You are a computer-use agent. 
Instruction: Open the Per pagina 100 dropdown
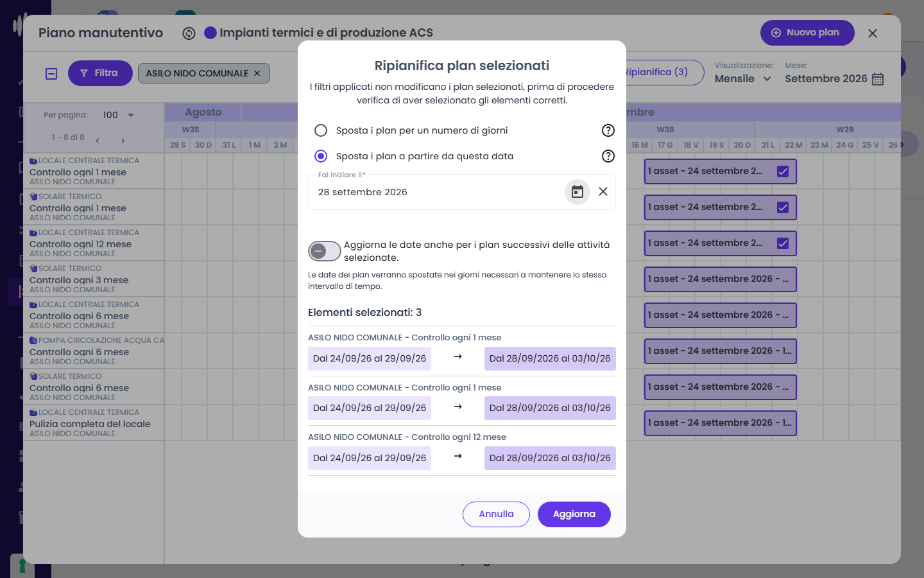(119, 115)
